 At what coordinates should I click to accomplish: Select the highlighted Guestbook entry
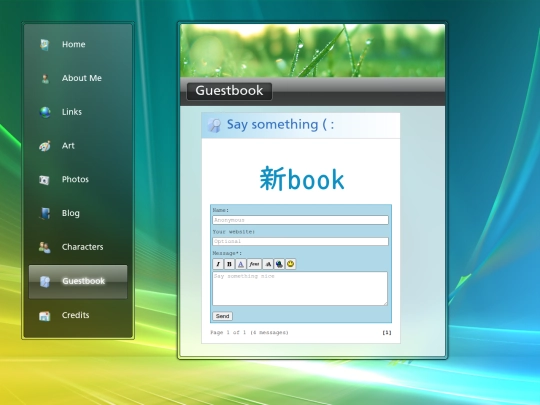78,282
